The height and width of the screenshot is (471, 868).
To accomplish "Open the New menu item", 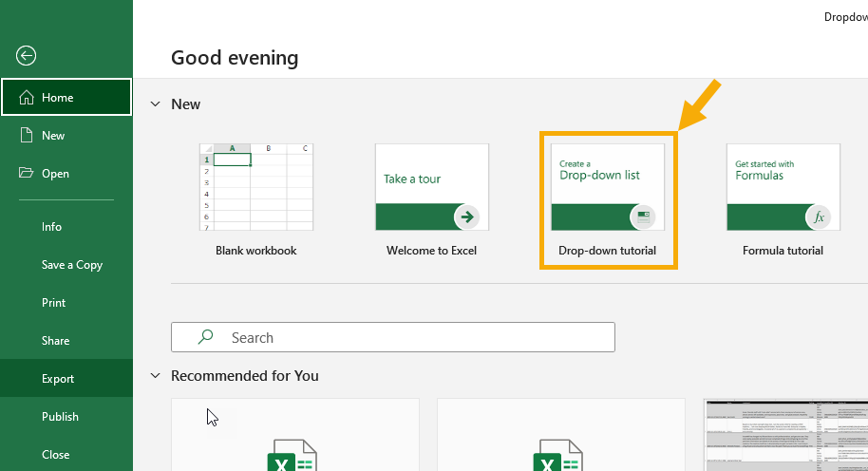I will coord(66,136).
